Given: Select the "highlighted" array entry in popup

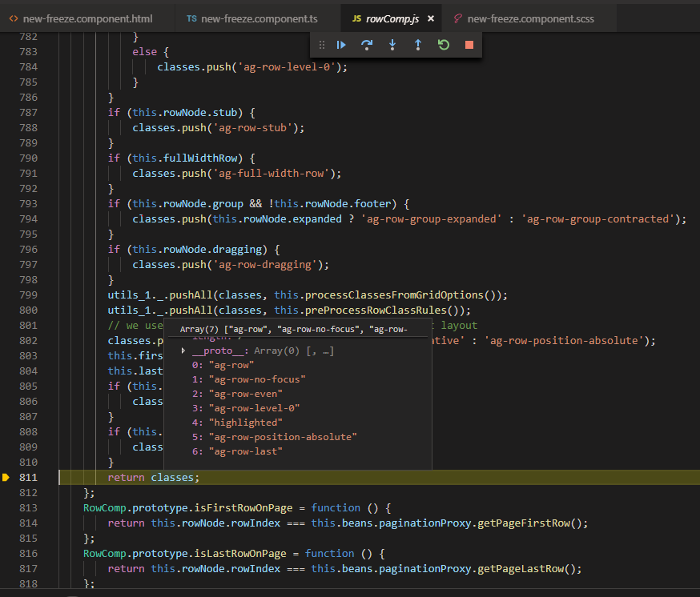Looking at the screenshot, I should click(244, 423).
